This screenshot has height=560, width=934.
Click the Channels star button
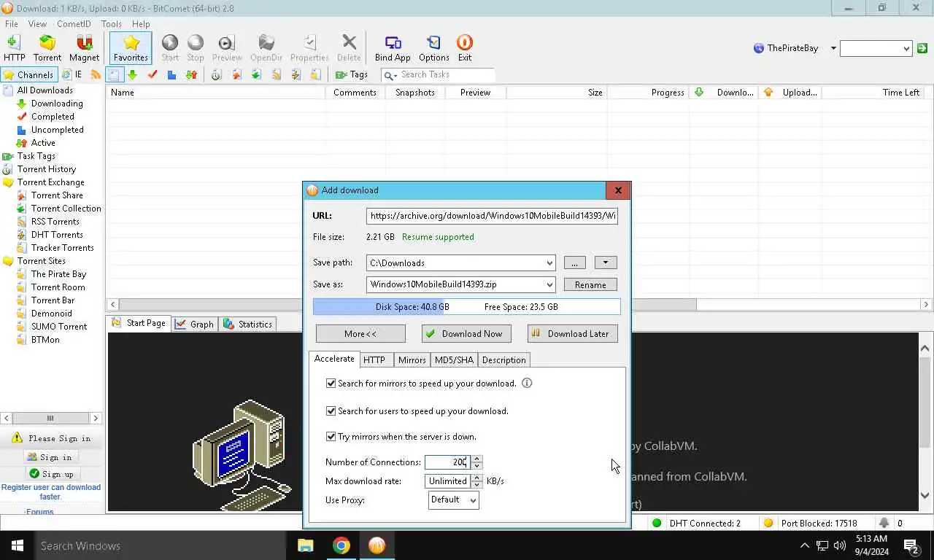point(28,74)
